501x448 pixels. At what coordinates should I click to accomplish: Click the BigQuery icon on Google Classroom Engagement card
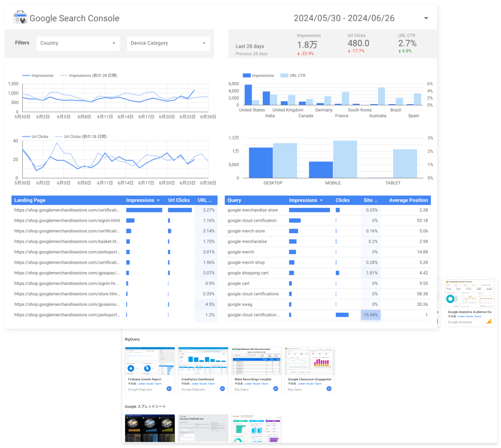[329, 389]
